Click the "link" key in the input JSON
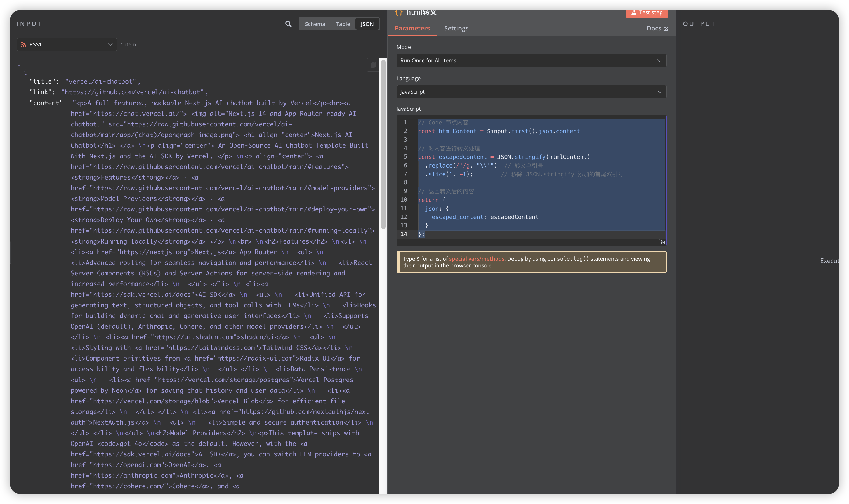The image size is (849, 504). click(x=40, y=92)
